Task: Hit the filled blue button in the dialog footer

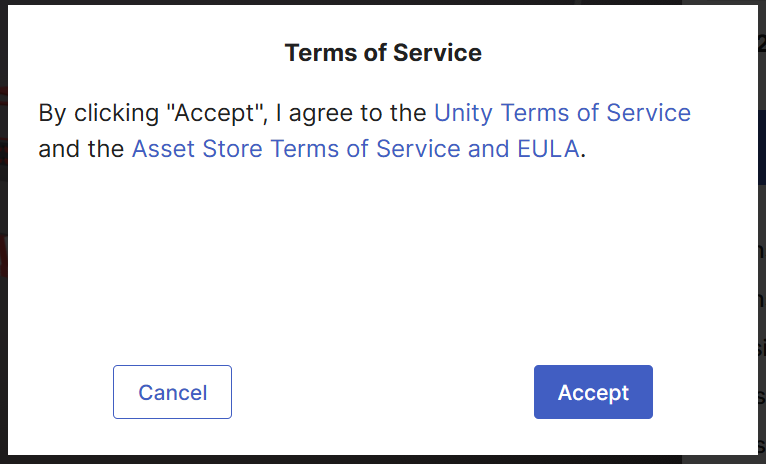Action: click(593, 392)
